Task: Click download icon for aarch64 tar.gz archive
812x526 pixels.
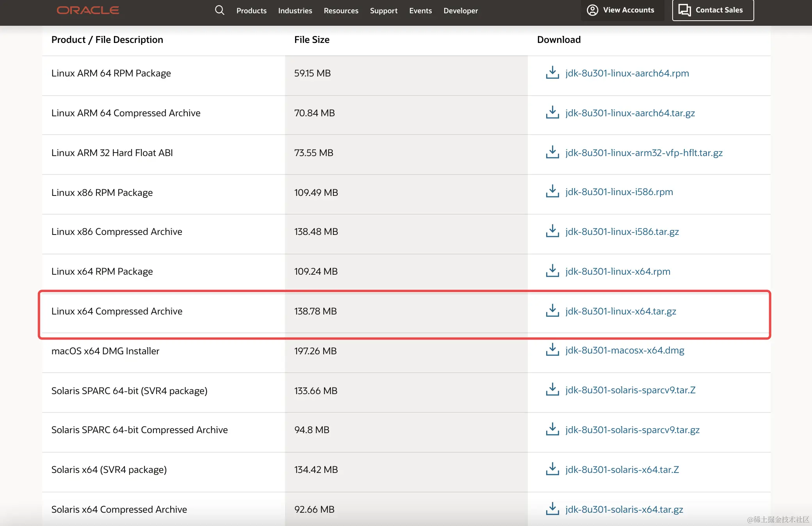Action: (x=552, y=112)
